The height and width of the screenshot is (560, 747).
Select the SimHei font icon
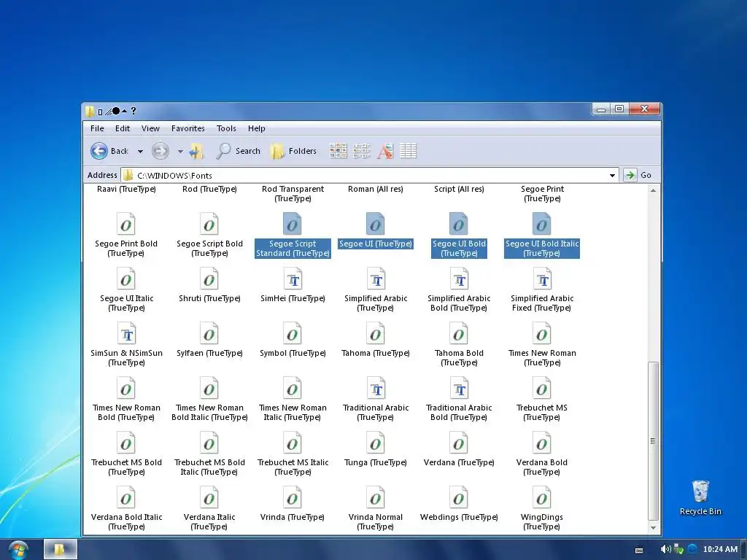coord(293,279)
